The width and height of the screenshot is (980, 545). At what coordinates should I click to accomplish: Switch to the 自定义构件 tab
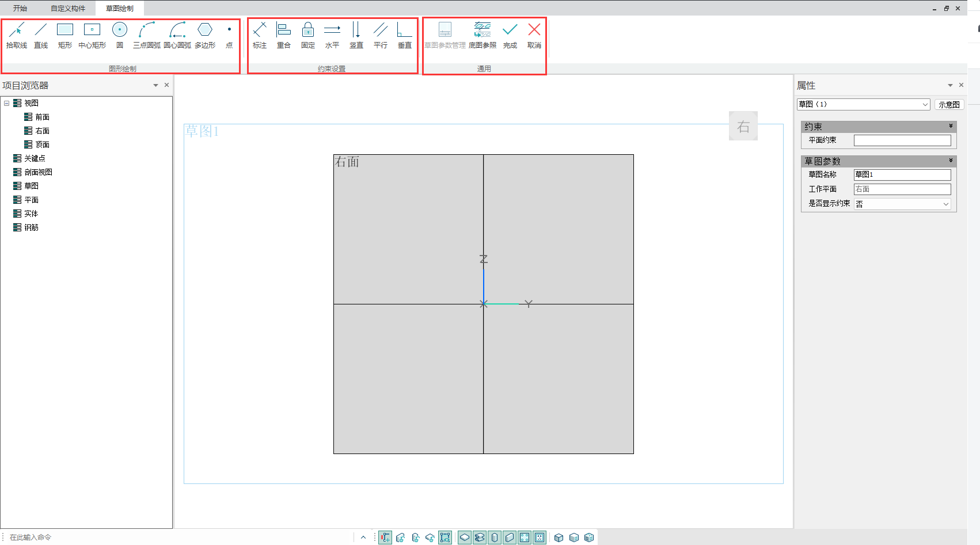(68, 8)
